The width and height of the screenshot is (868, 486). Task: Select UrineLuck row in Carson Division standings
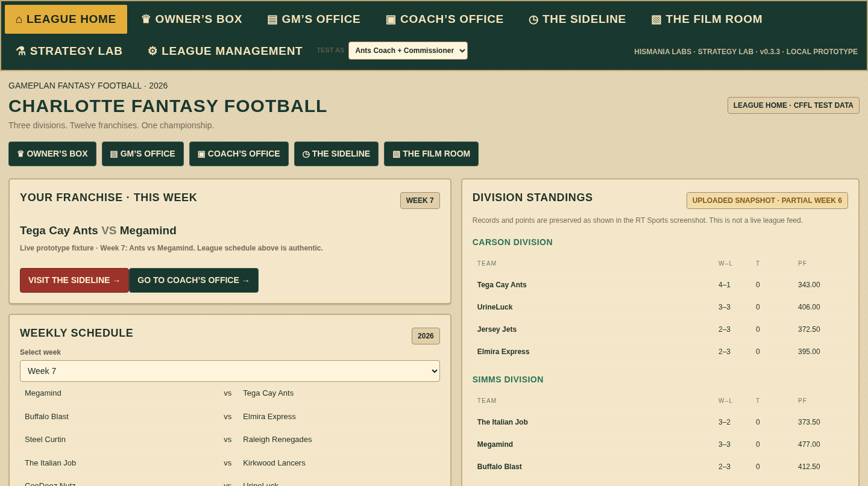pyautogui.click(x=660, y=307)
